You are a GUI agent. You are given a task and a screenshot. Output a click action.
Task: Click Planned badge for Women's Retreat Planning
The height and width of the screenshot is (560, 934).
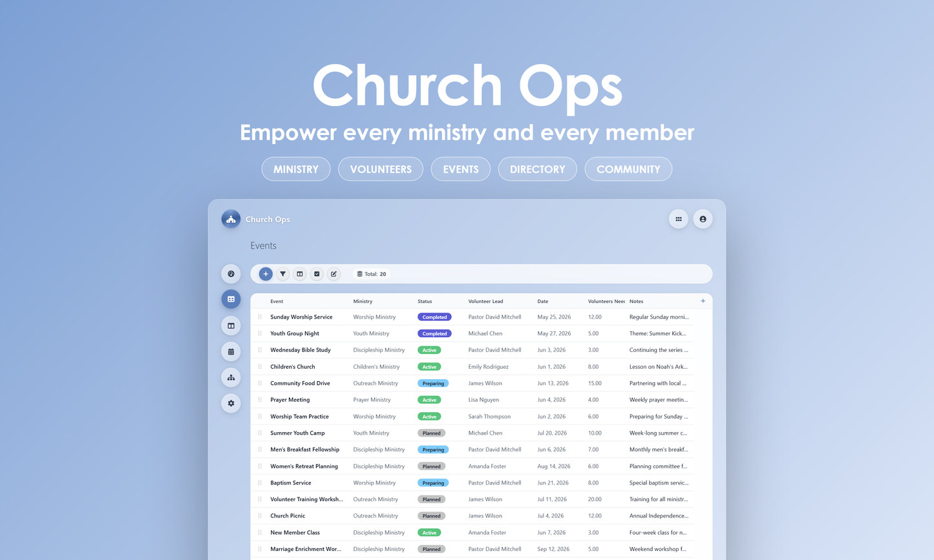coord(432,466)
